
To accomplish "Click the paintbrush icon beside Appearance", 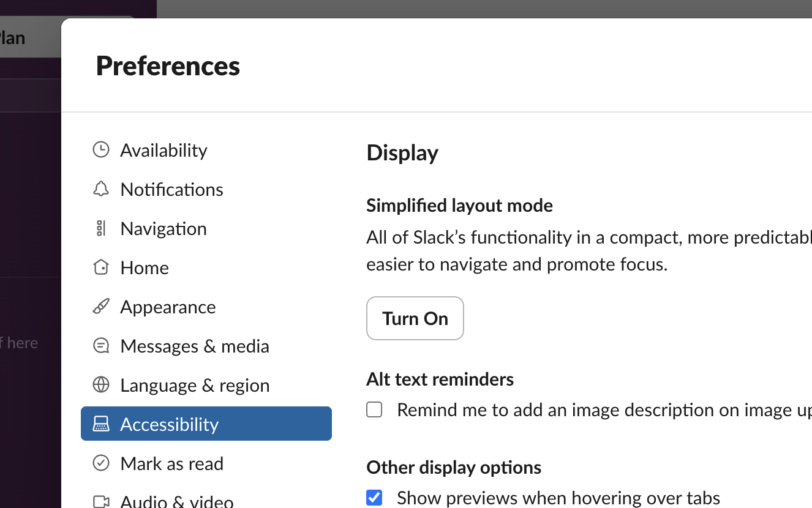I will [101, 307].
